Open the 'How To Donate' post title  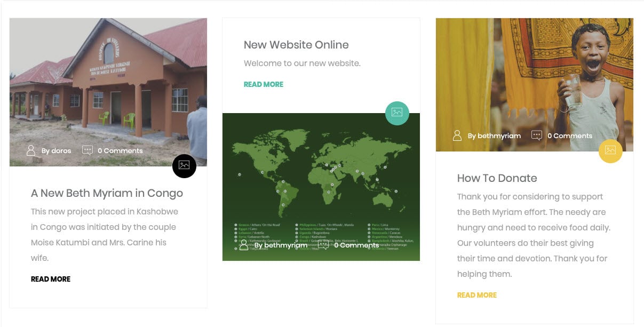(x=497, y=178)
